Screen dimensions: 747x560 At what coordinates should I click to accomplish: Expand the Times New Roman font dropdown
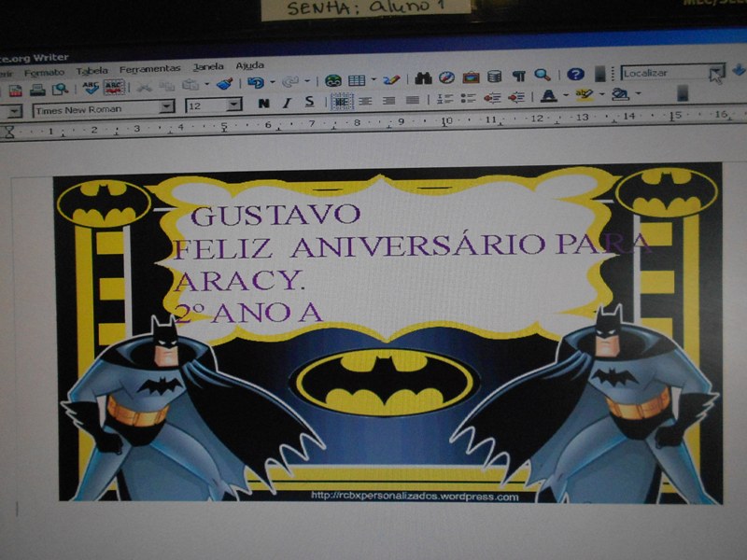point(167,106)
